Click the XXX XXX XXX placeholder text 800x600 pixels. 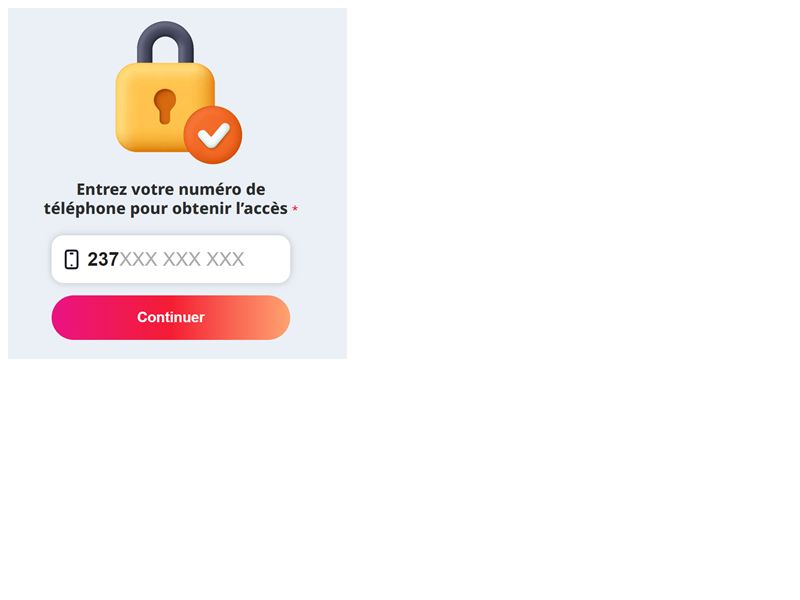click(182, 259)
